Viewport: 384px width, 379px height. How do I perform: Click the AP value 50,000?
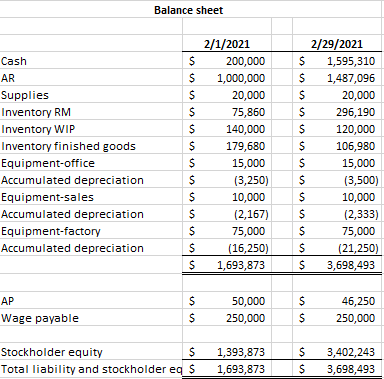[249, 301]
